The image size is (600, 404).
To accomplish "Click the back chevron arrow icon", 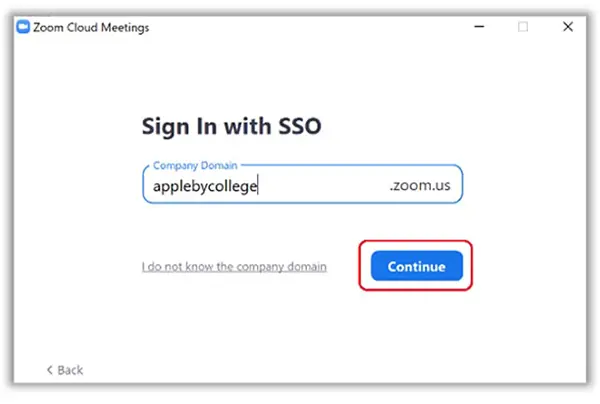I will click(x=49, y=370).
